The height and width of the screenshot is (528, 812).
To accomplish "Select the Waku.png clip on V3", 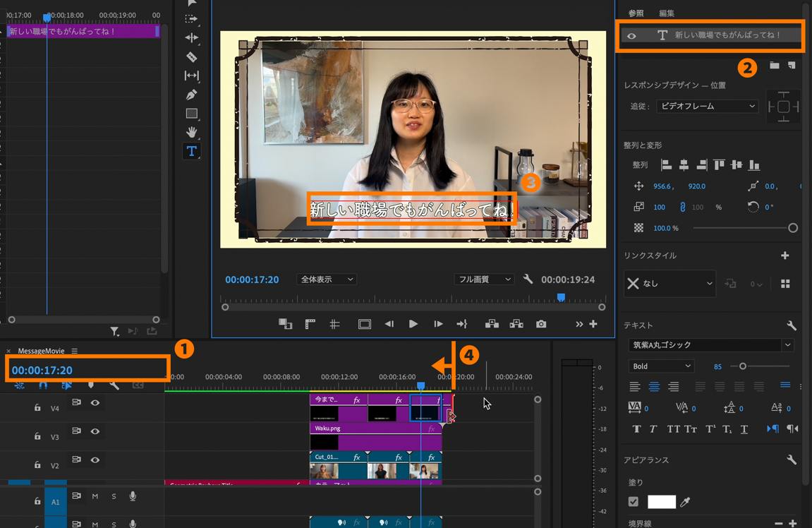I will point(375,437).
